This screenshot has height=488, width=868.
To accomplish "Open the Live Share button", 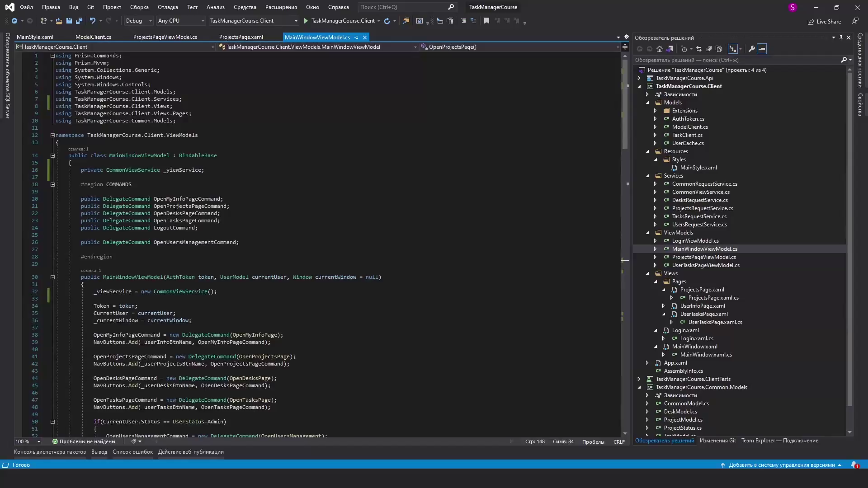I will [x=825, y=22].
